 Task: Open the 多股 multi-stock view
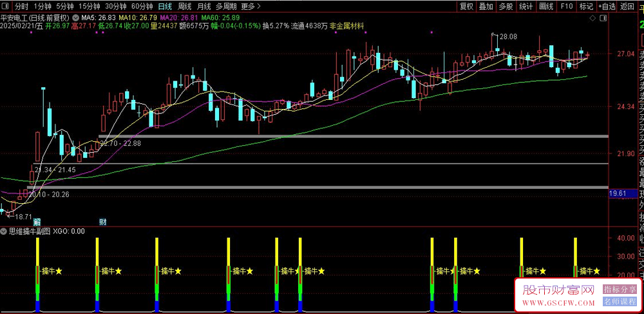[506, 6]
